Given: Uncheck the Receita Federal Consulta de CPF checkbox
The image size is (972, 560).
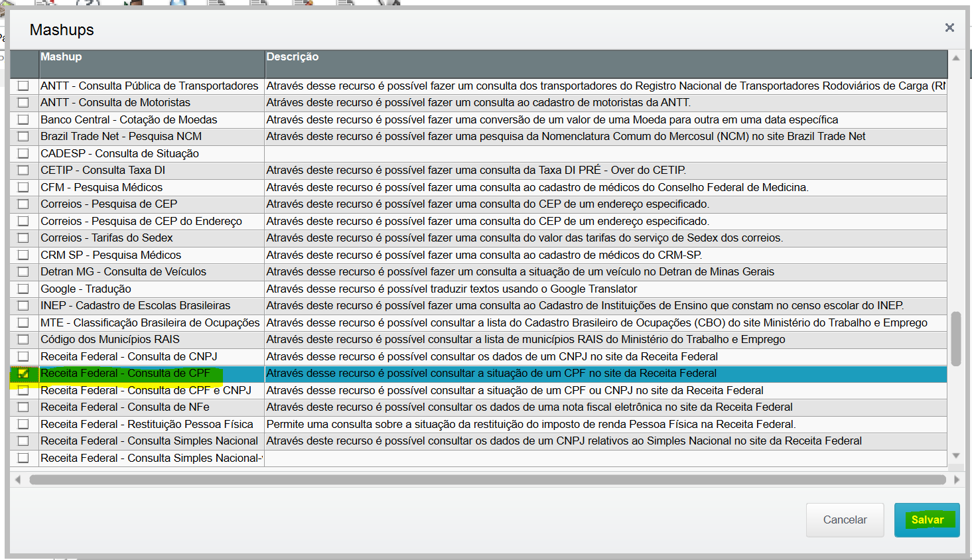Looking at the screenshot, I should (x=23, y=374).
